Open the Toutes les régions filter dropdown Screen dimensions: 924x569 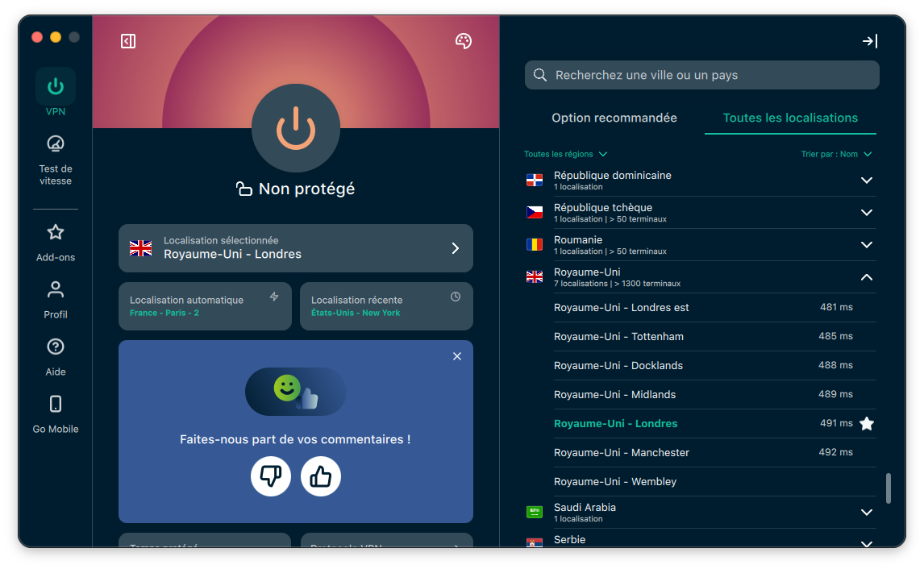[565, 154]
